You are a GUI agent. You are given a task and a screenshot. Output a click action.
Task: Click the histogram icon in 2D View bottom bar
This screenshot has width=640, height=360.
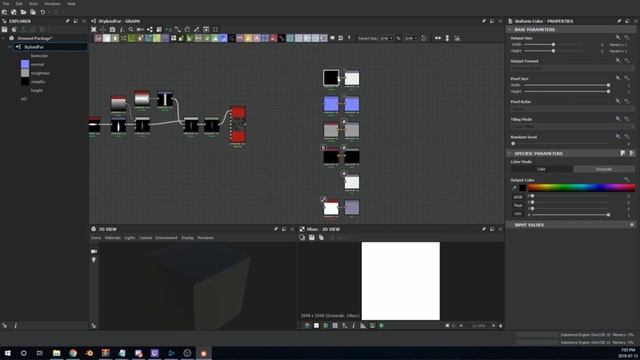(x=363, y=325)
